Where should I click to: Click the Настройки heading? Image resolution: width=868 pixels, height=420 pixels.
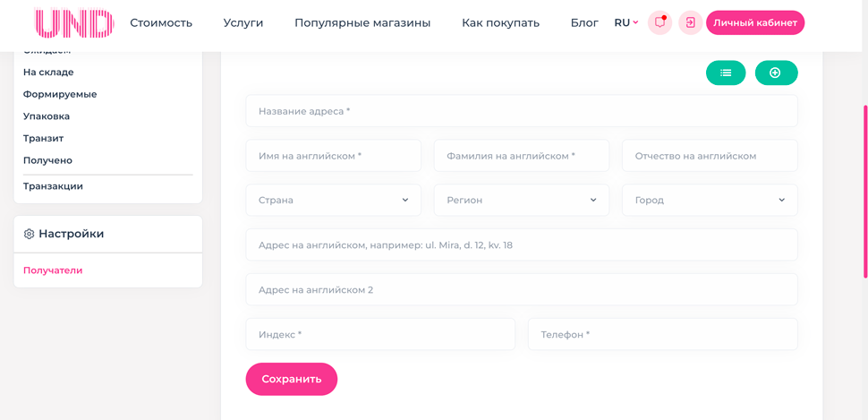(71, 234)
